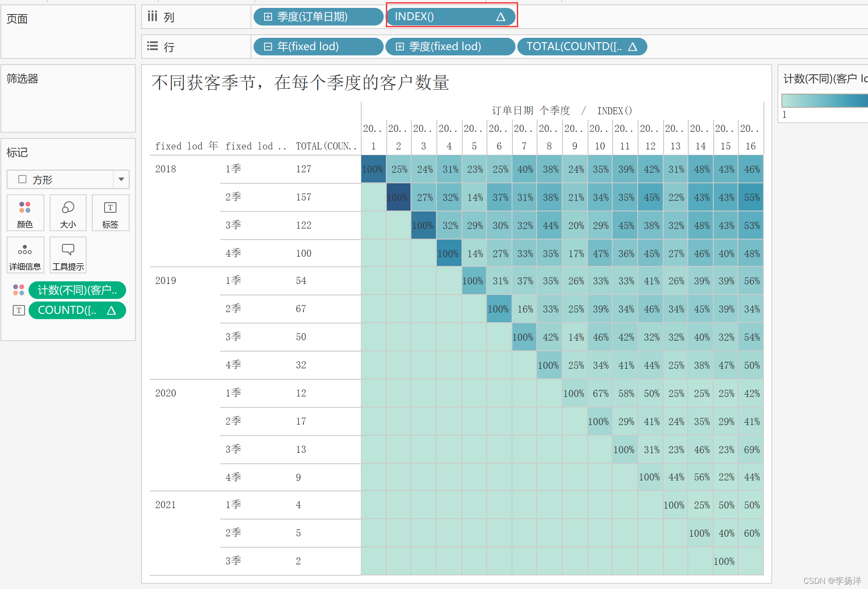The image size is (868, 589).
Task: Click the Color (颜色) marks card icon
Action: click(25, 212)
